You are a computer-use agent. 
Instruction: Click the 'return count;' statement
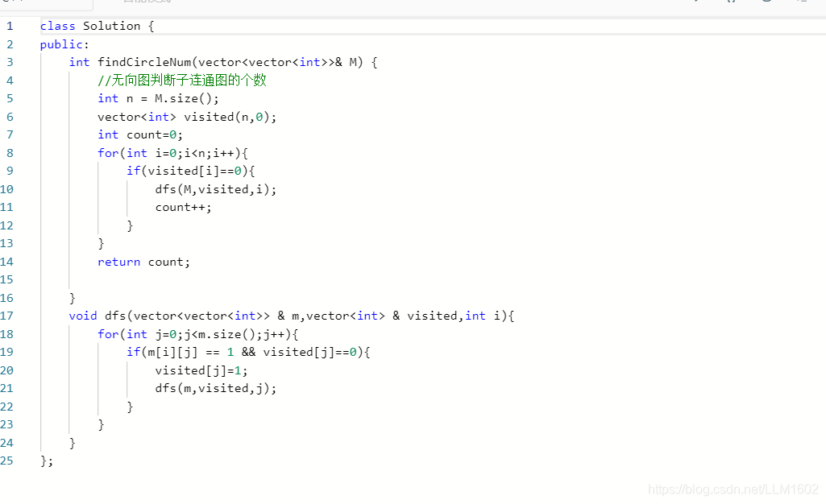(x=143, y=262)
